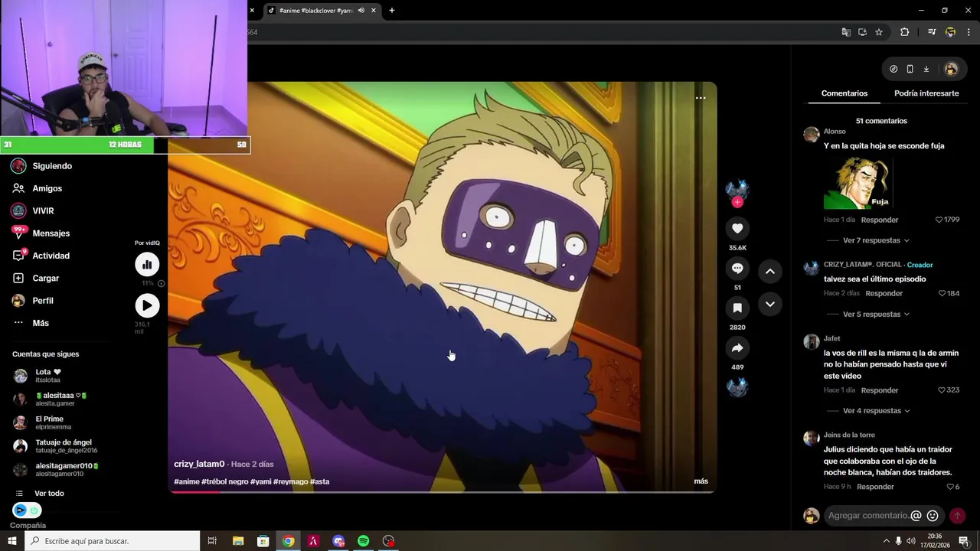Click the video progress bar
980x551 pixels.
[x=443, y=491]
